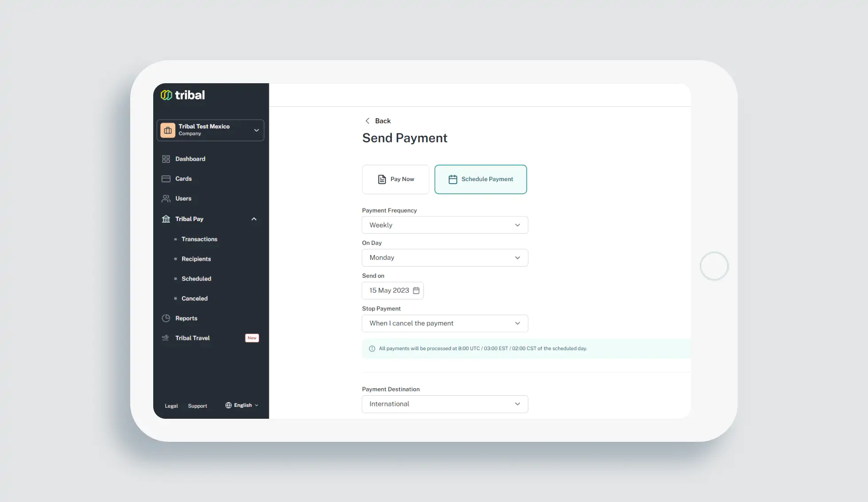Screen dimensions: 868x502
Task: Select Transactions under Tribal Pay
Action: (199, 239)
